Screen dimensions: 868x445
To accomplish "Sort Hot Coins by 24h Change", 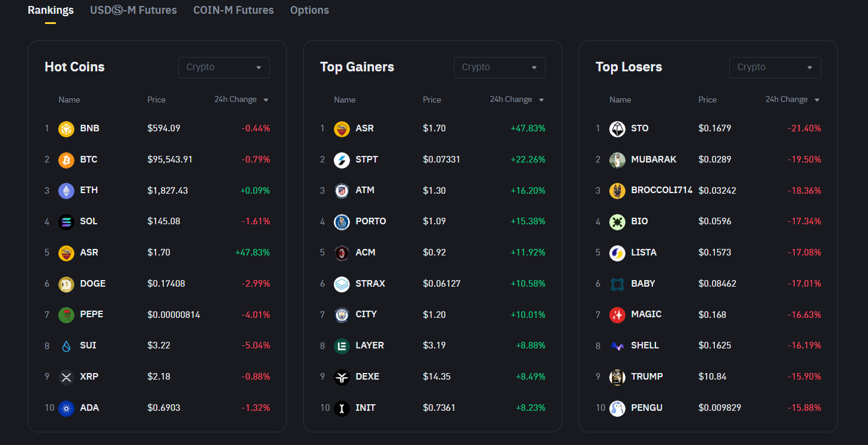I will pyautogui.click(x=241, y=100).
